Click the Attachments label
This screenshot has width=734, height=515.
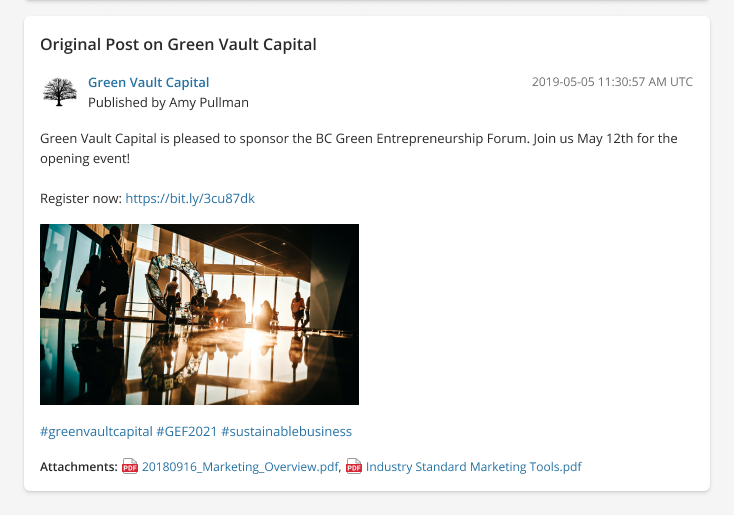79,467
